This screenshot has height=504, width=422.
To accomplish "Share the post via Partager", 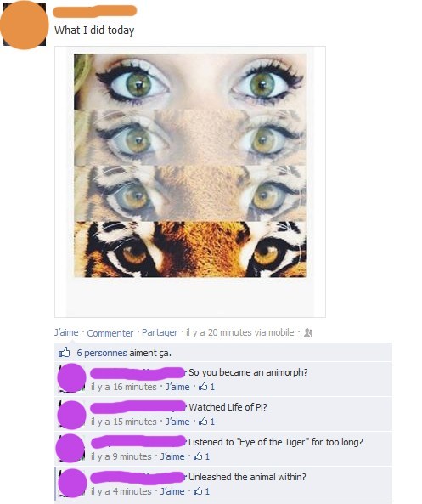I will (160, 332).
